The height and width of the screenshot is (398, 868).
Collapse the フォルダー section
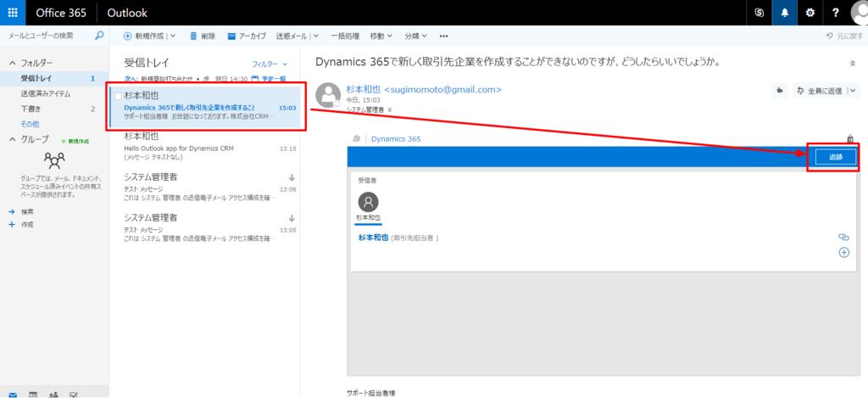coord(12,63)
